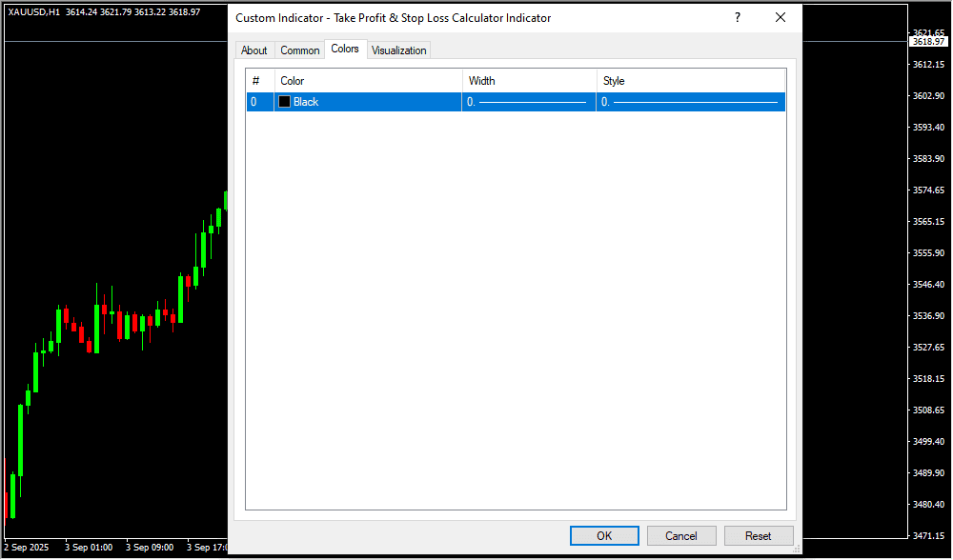Click the Style column header
953x560 pixels.
[x=691, y=81]
